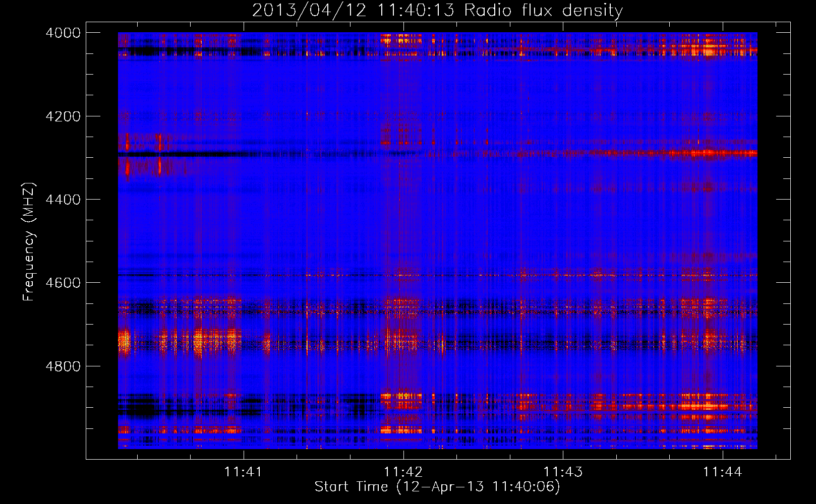Viewport: 816px width, 504px height.
Task: Click the 4000 frequency tick label
Action: 63,33
